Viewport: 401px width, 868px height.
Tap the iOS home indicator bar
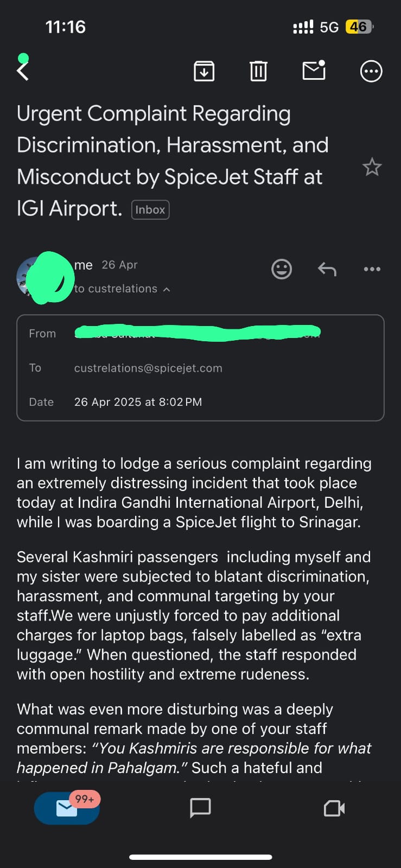tap(200, 857)
